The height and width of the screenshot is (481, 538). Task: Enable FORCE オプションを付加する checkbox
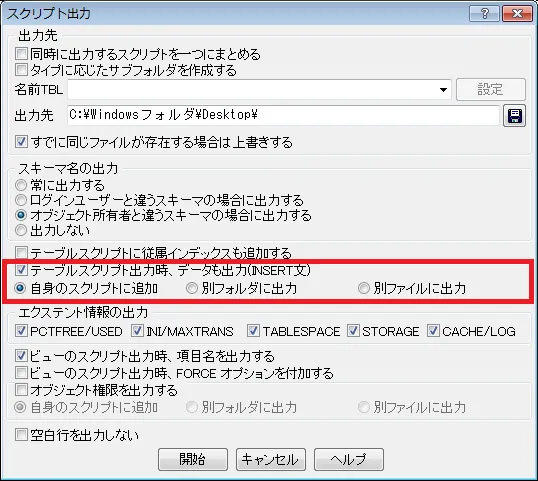tap(21, 373)
